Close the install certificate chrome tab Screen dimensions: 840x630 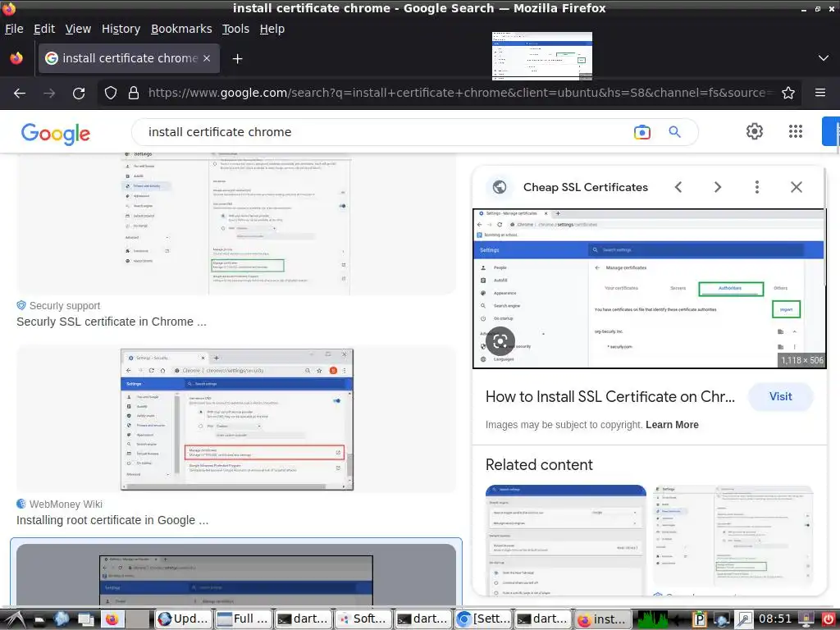207,58
